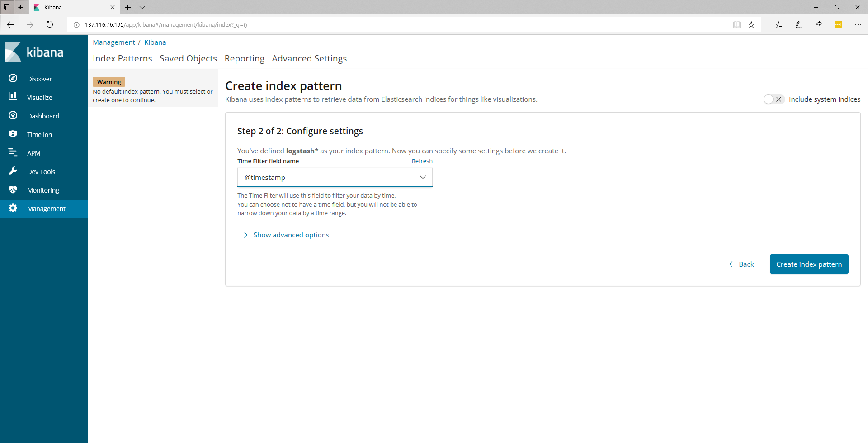Open the reading view book icon
This screenshot has width=868, height=443.
click(737, 24)
